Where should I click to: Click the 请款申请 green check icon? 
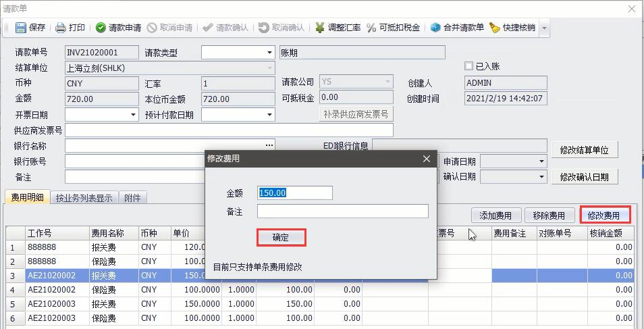101,28
